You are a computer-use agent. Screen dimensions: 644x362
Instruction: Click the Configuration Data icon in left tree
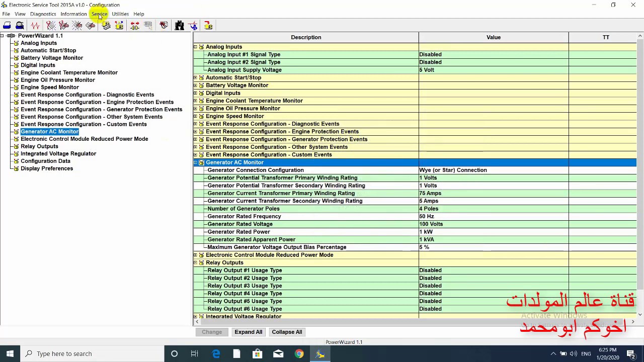16,161
